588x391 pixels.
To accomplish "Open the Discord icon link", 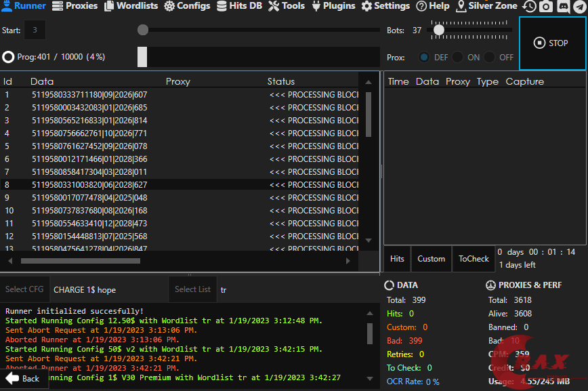I will [563, 6].
